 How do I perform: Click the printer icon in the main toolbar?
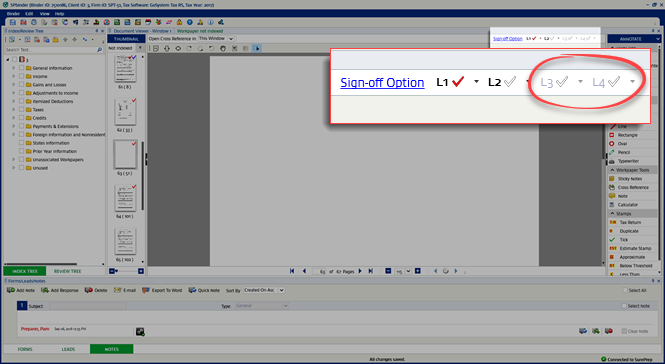(x=34, y=22)
